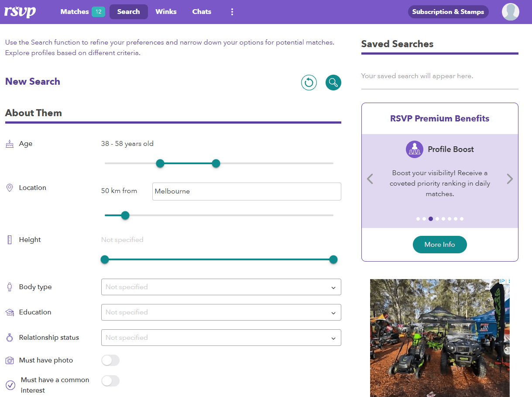Screen dimensions: 532x397
Task: Expand the Relationship status dropdown
Action: click(x=221, y=338)
